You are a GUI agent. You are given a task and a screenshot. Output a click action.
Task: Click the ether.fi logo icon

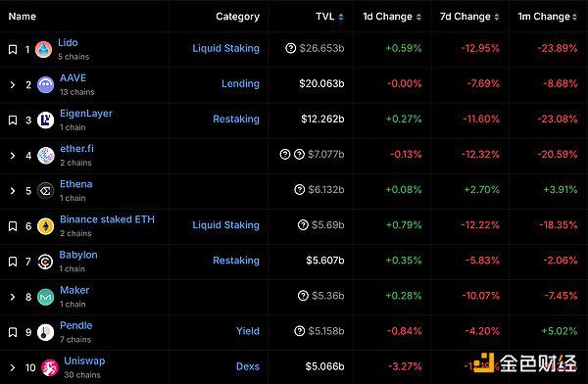click(x=45, y=156)
